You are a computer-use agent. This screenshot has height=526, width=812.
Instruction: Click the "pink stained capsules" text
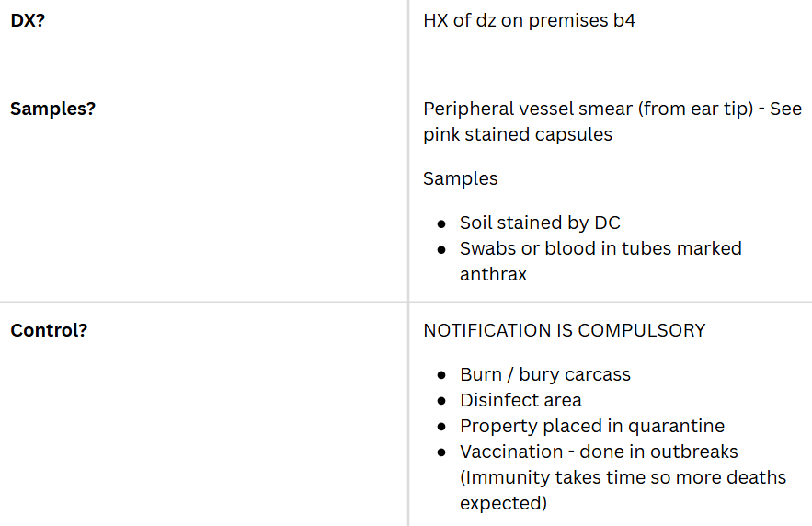pos(518,134)
